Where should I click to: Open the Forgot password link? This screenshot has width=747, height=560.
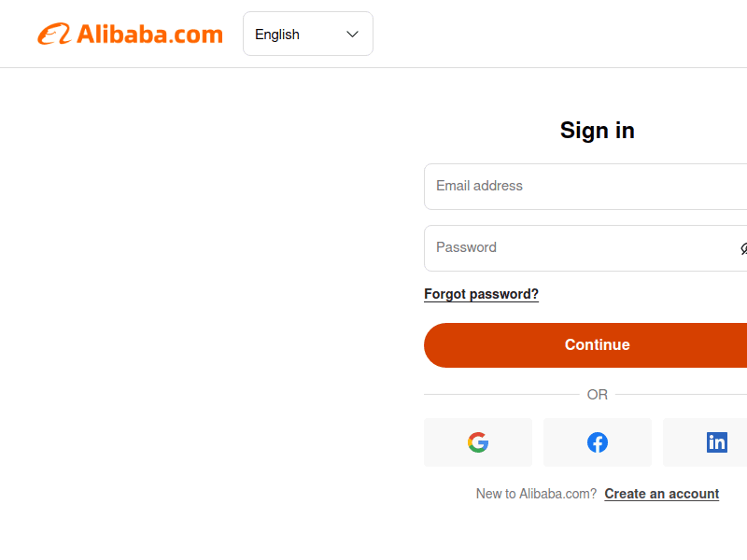(481, 294)
